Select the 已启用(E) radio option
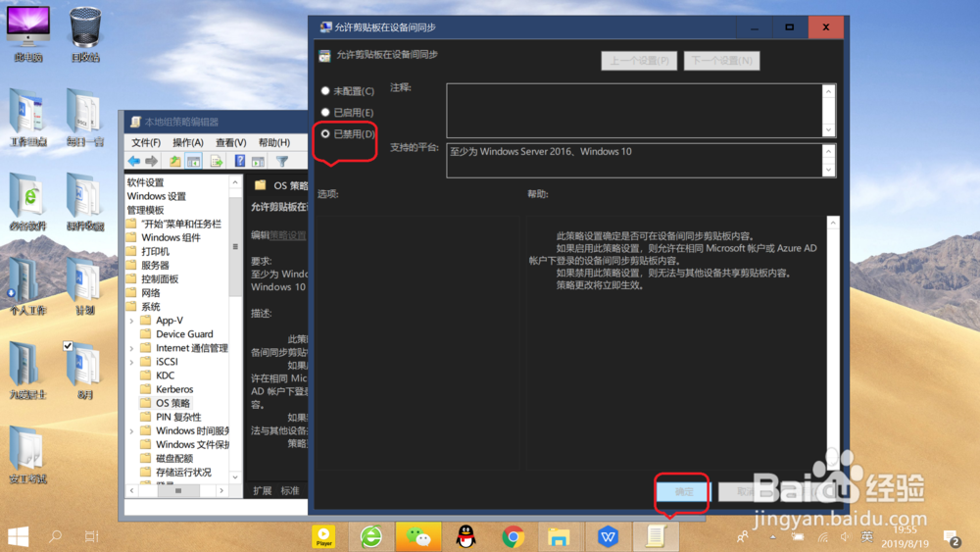The image size is (980, 552). pos(325,112)
